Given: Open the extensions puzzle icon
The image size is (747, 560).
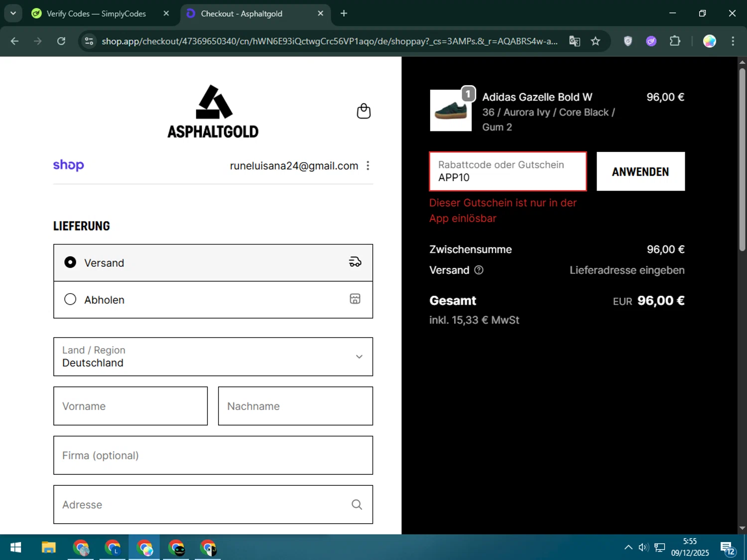Looking at the screenshot, I should click(x=675, y=41).
